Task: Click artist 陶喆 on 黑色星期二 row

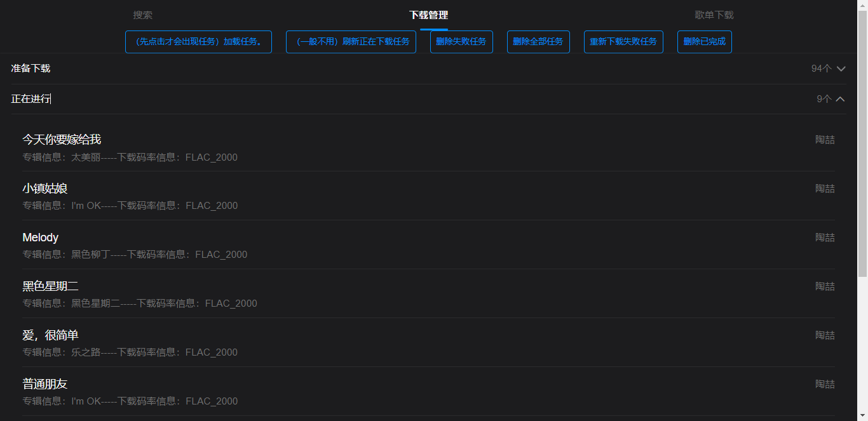Action: 825,286
